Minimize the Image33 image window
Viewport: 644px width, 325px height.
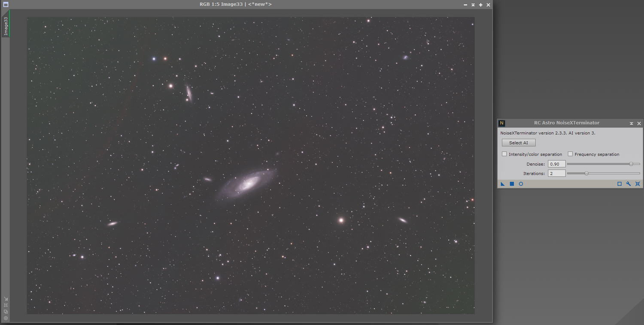(x=465, y=5)
